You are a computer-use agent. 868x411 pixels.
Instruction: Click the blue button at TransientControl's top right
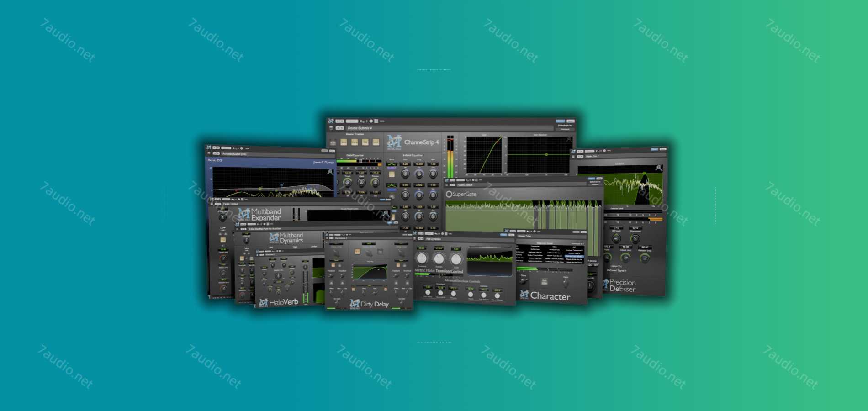pyautogui.click(x=503, y=235)
